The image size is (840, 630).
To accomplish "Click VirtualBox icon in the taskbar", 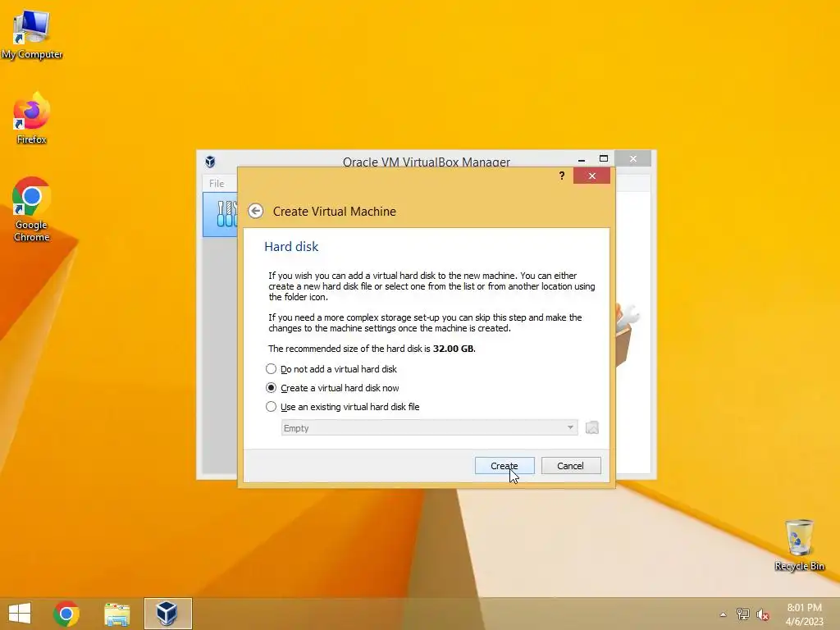I will [167, 614].
